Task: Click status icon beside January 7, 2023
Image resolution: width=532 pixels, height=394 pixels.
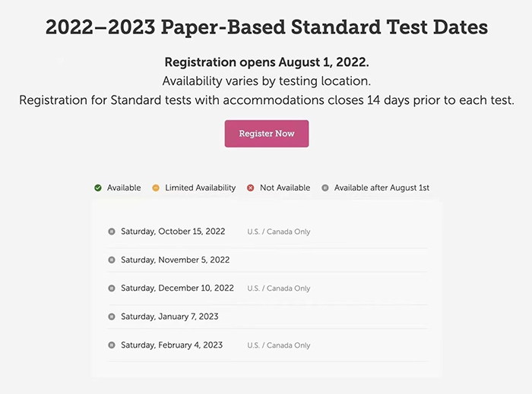Action: click(112, 317)
